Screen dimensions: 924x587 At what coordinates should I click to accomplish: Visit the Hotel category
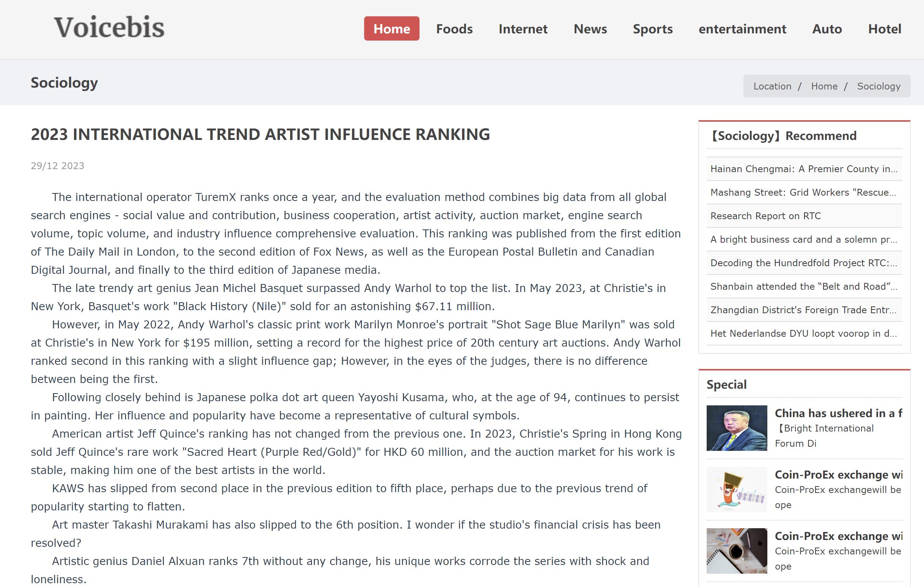(x=885, y=29)
